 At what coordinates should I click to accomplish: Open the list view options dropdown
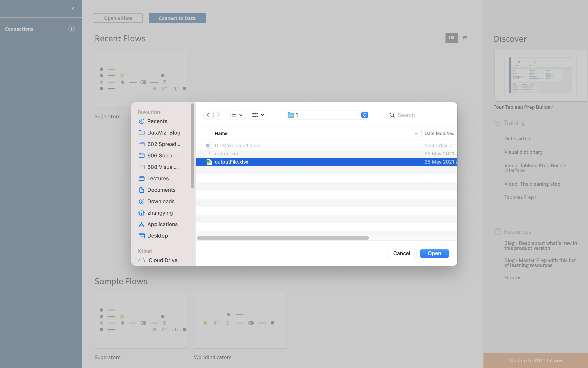[236, 115]
